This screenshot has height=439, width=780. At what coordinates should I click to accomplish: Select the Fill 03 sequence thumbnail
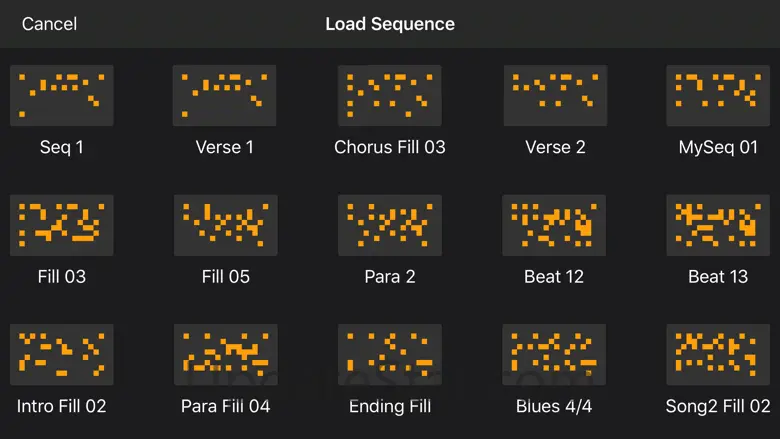61,225
